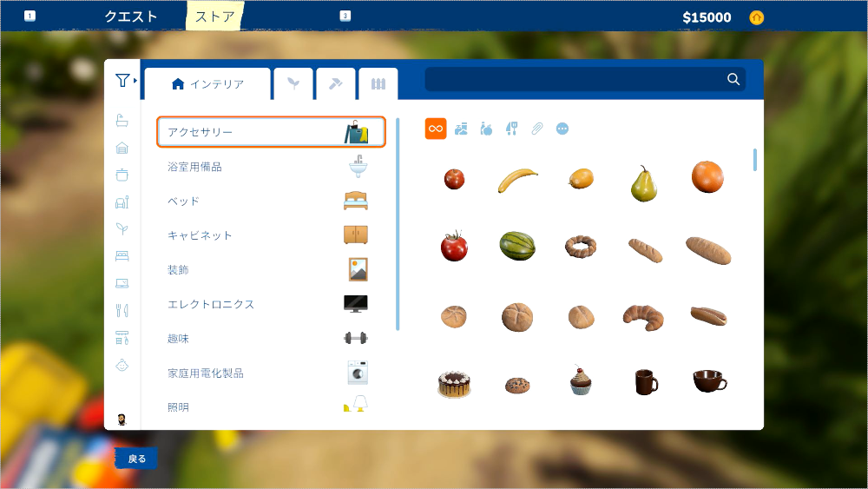The width and height of the screenshot is (868, 489).
Task: Switch to the インテリア tab
Action: click(207, 84)
